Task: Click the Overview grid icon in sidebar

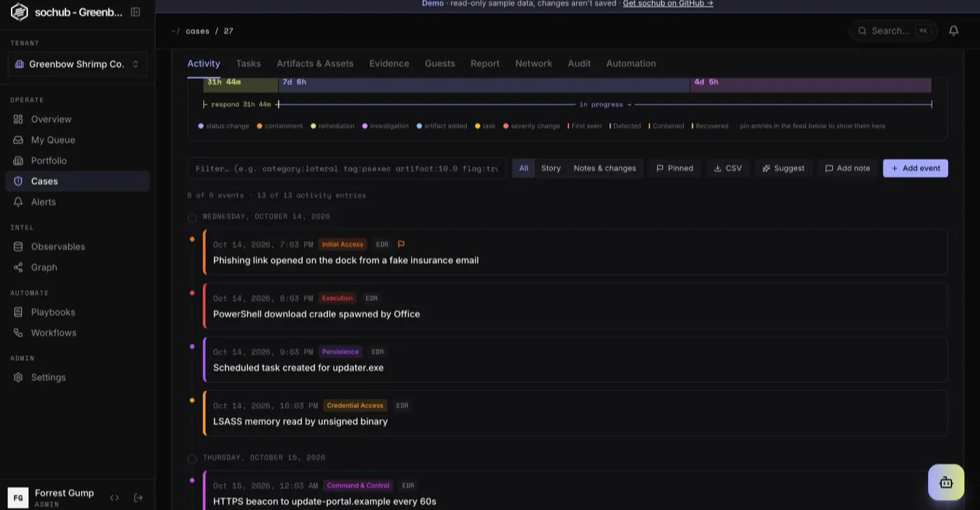Action: [18, 119]
